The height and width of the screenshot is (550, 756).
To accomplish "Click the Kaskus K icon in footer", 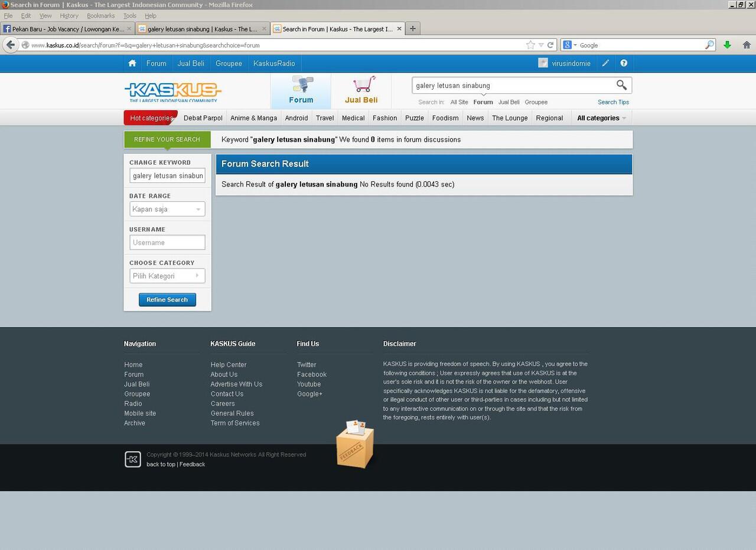I will pos(133,459).
